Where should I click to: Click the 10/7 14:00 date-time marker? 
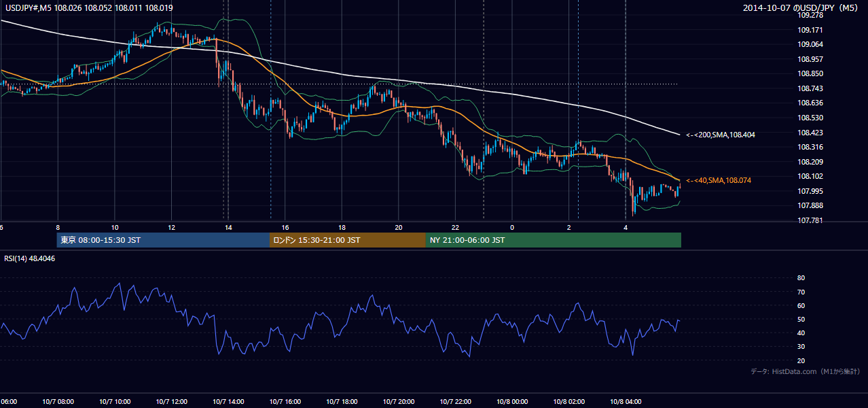[x=228, y=402]
